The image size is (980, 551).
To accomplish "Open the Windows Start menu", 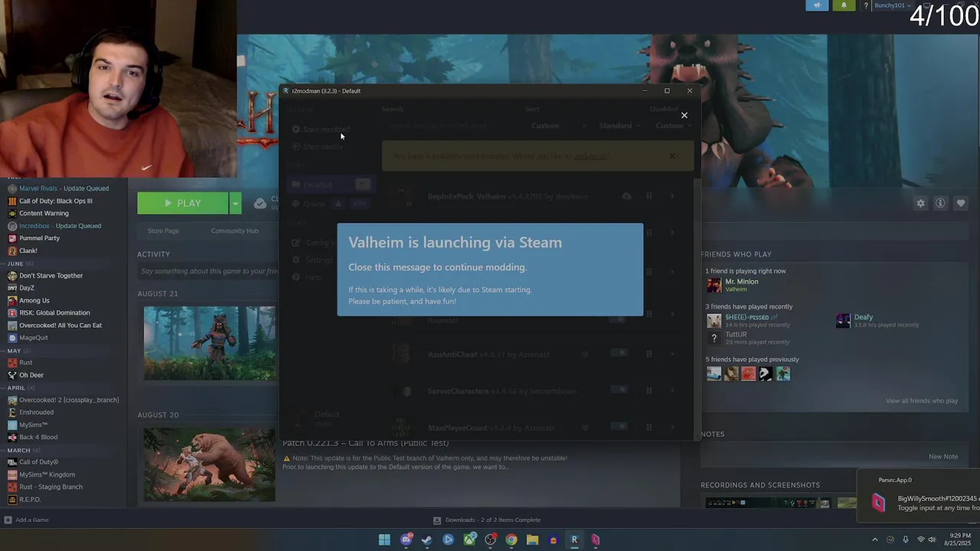I will [x=384, y=540].
